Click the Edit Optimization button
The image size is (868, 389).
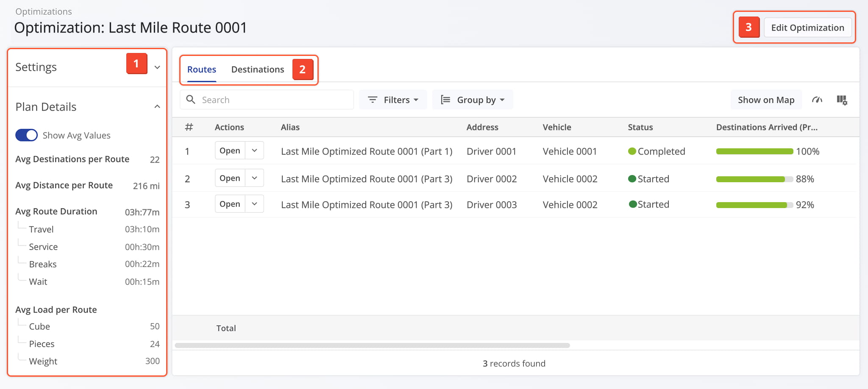807,28
